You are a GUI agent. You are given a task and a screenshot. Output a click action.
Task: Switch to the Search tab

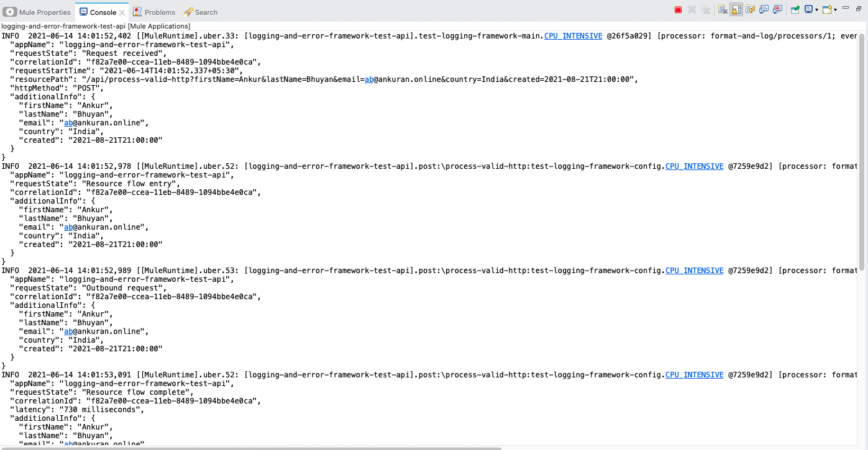(x=201, y=12)
